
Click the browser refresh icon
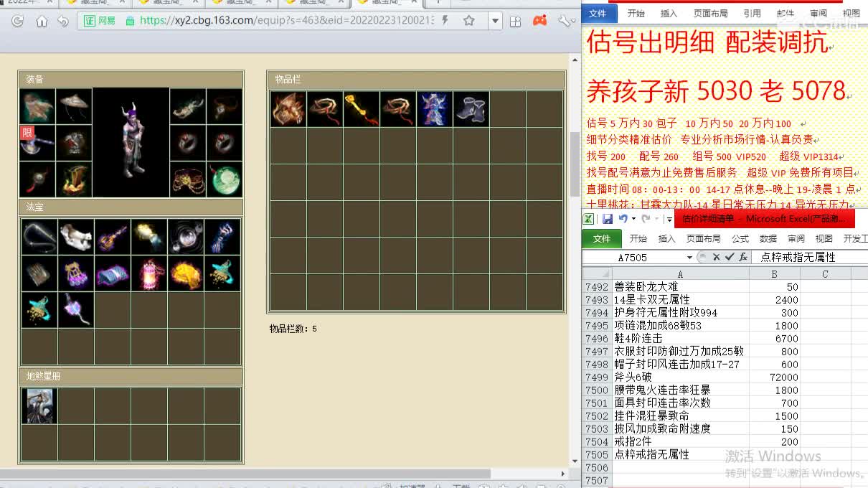point(18,21)
